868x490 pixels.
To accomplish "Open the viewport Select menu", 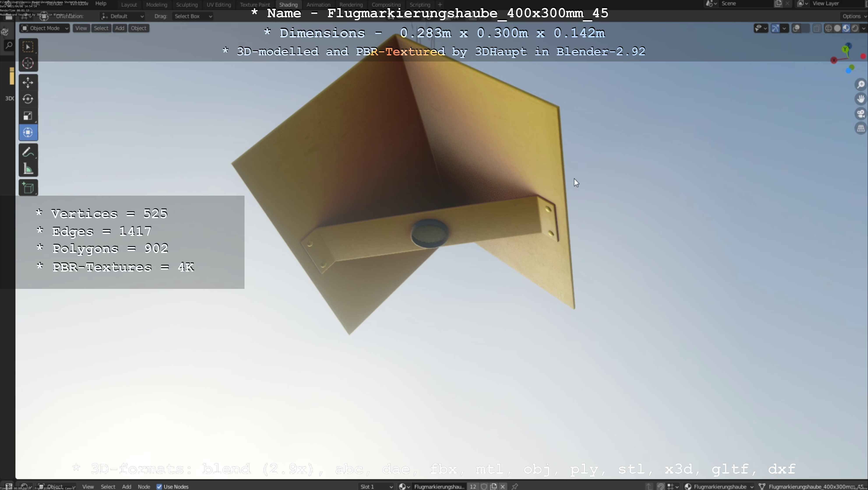I will [101, 28].
